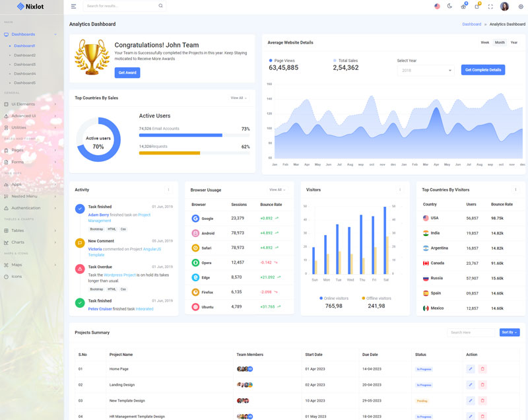Open the shopping cart icon in the header
528x420 pixels.
tap(464, 6)
